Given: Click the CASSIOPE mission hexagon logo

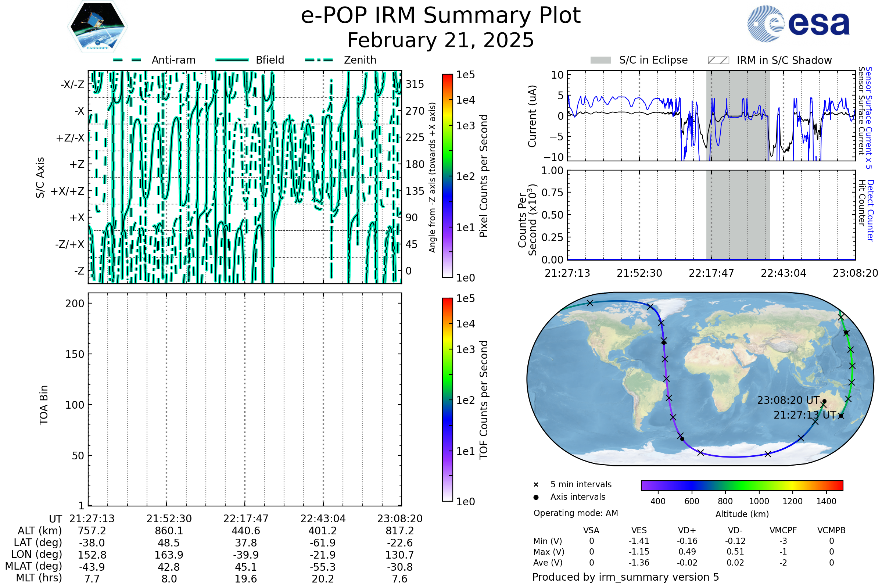Looking at the screenshot, I should [x=97, y=27].
